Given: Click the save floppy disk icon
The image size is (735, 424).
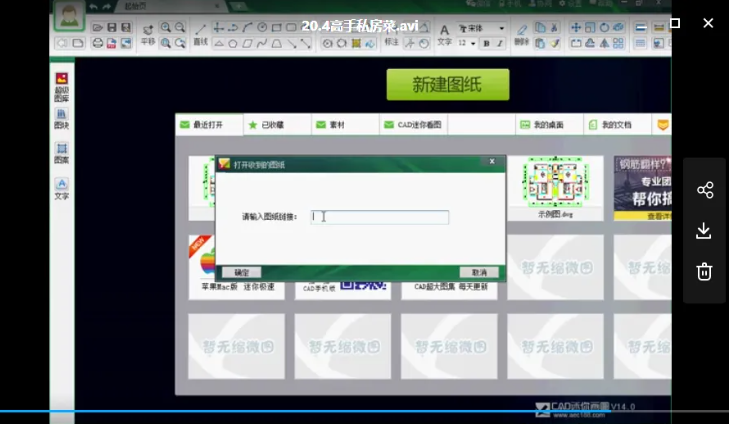Looking at the screenshot, I should [112, 28].
